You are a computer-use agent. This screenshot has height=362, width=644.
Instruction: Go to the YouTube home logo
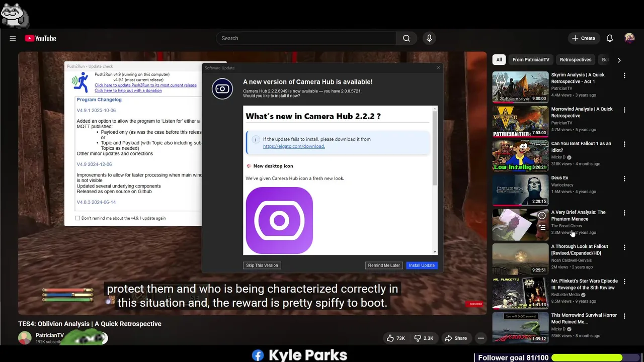tap(40, 38)
